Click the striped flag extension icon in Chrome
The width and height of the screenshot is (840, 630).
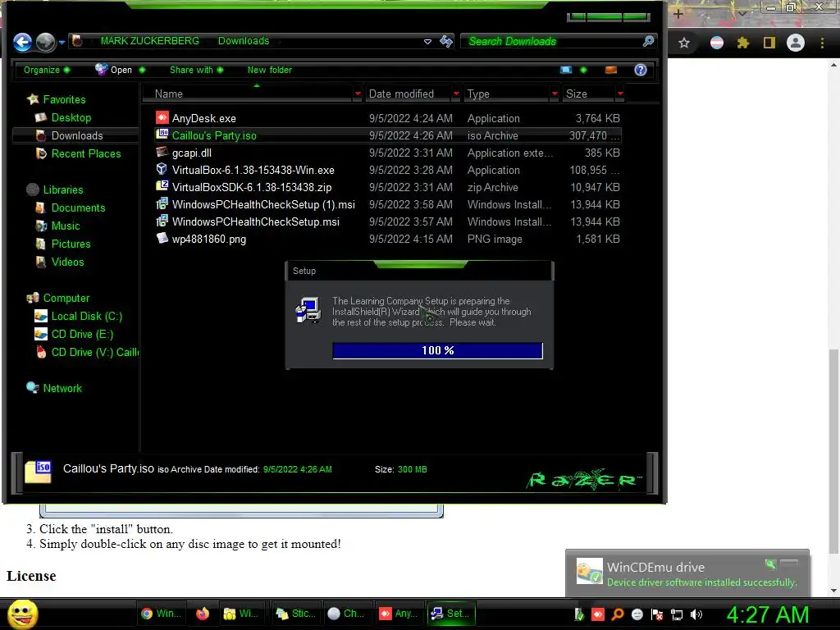716,43
